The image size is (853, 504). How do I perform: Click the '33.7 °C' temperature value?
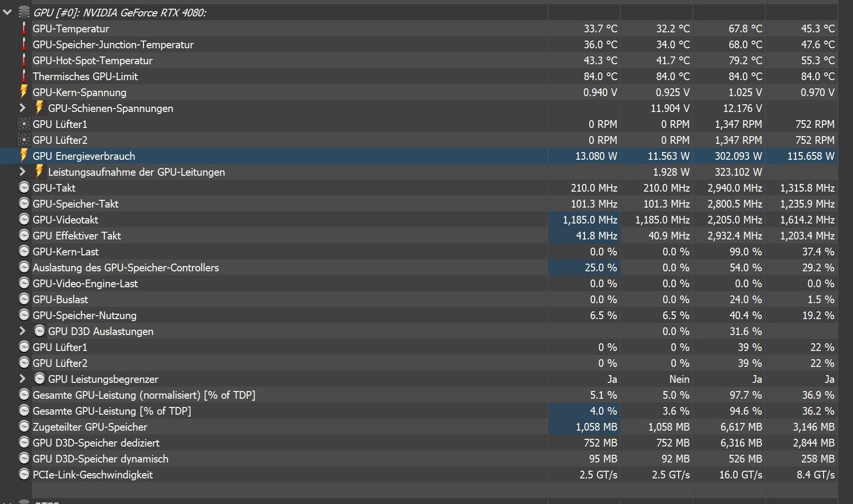coord(600,29)
